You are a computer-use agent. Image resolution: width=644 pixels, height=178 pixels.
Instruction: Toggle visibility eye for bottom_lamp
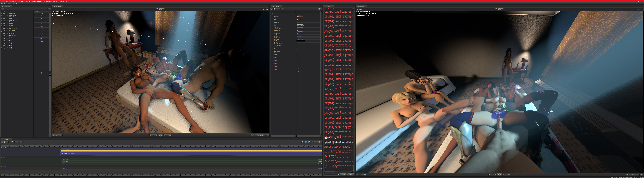pos(3,35)
